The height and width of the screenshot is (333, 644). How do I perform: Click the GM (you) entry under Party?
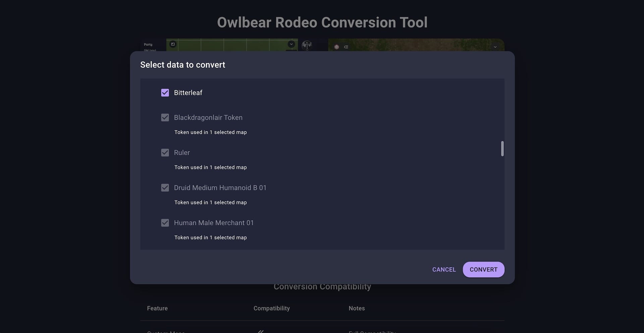(150, 50)
